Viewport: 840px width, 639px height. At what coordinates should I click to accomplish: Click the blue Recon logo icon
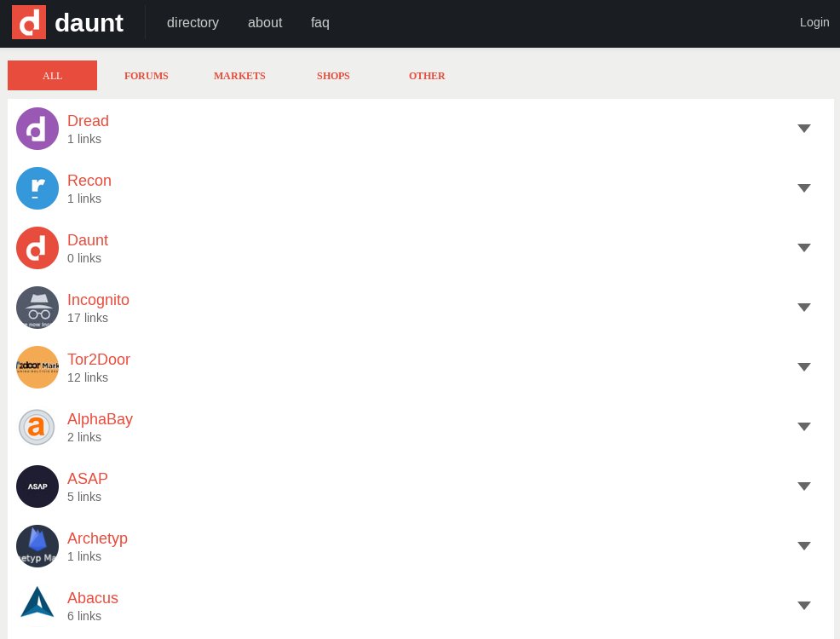pos(37,188)
